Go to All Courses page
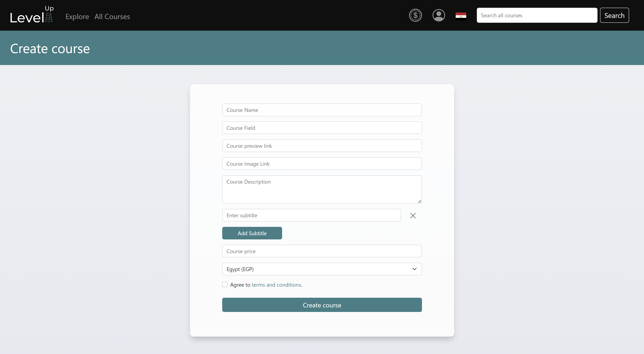 [x=112, y=16]
